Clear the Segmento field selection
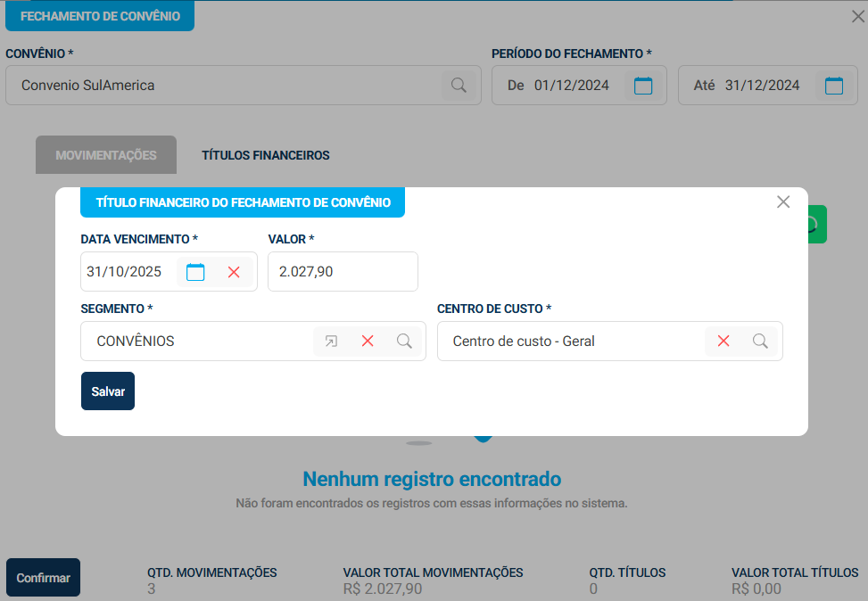The image size is (868, 601). 368,341
